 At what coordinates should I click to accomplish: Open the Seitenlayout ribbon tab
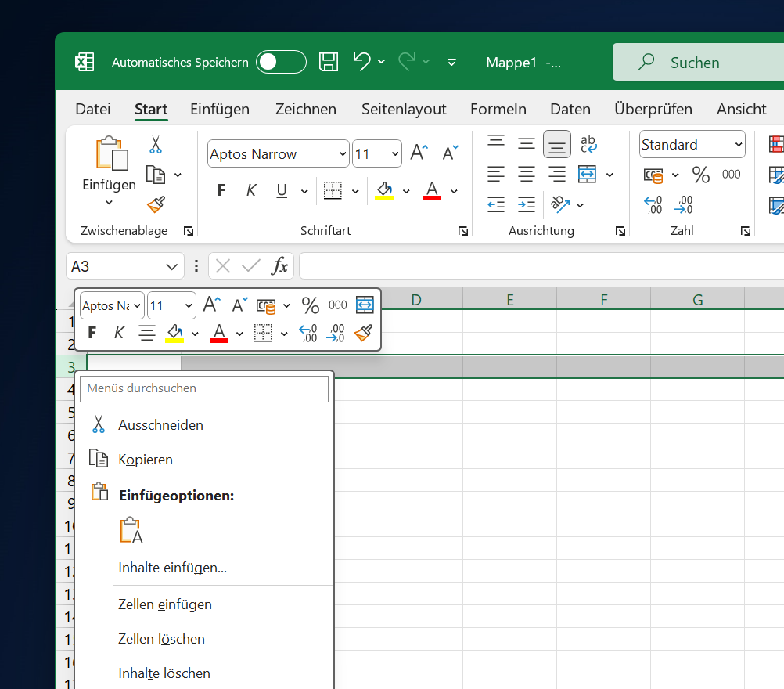[404, 109]
